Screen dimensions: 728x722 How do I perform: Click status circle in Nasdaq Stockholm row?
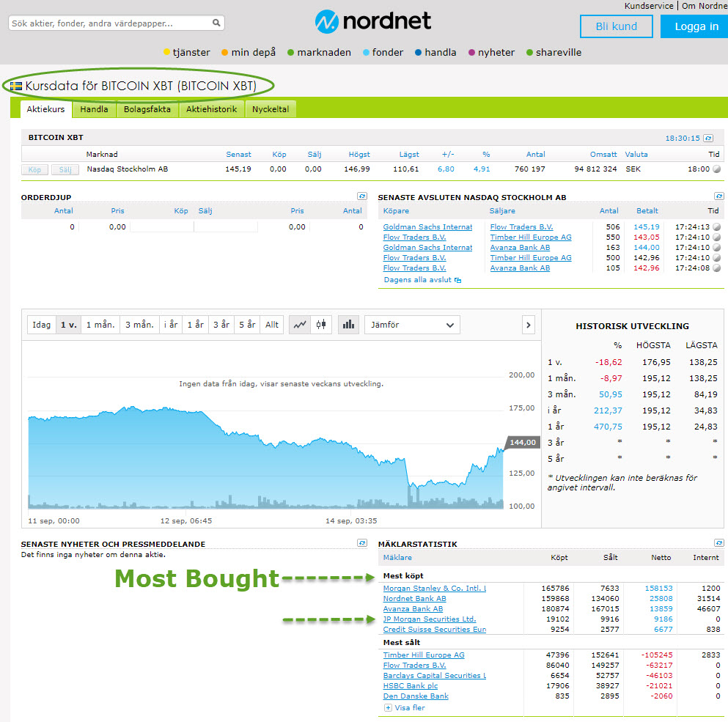click(717, 169)
